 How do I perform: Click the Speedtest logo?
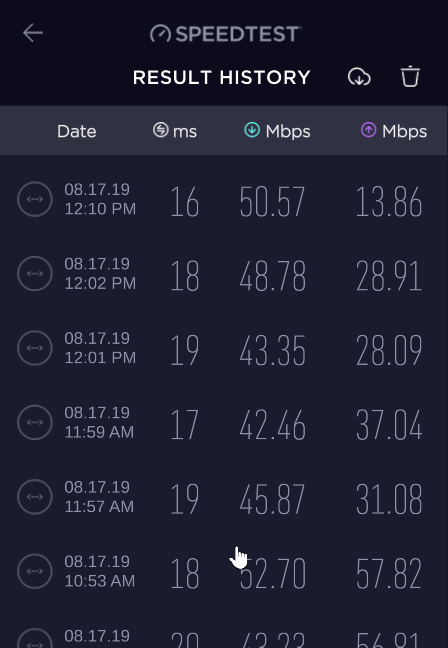click(226, 33)
